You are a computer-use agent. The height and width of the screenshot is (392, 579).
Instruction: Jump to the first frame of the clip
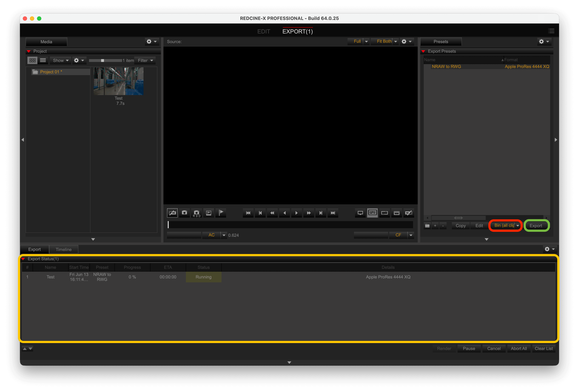coord(248,213)
